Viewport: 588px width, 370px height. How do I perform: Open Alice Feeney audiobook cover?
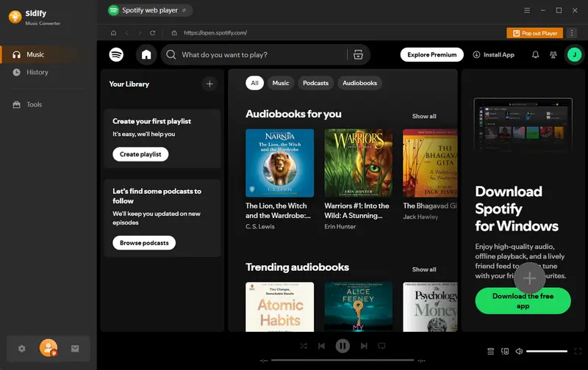click(x=359, y=307)
